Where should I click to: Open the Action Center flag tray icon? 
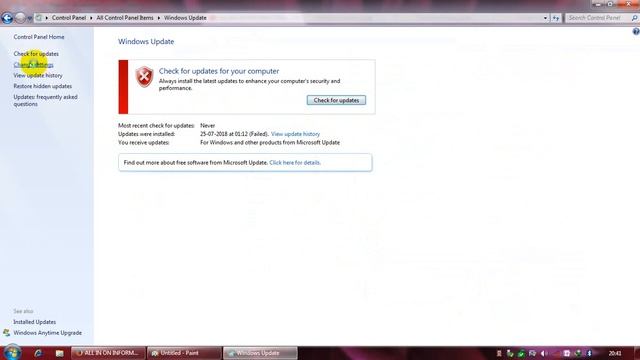point(532,353)
